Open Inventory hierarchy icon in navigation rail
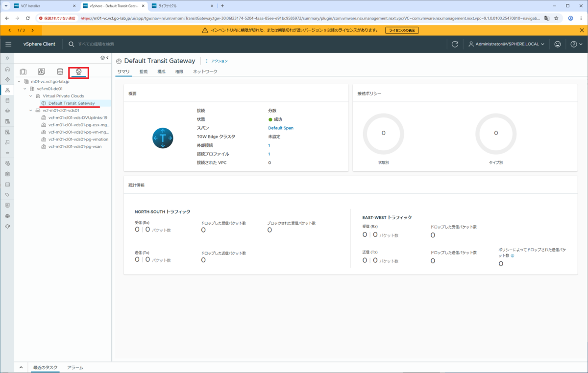The image size is (588, 373). 7,90
